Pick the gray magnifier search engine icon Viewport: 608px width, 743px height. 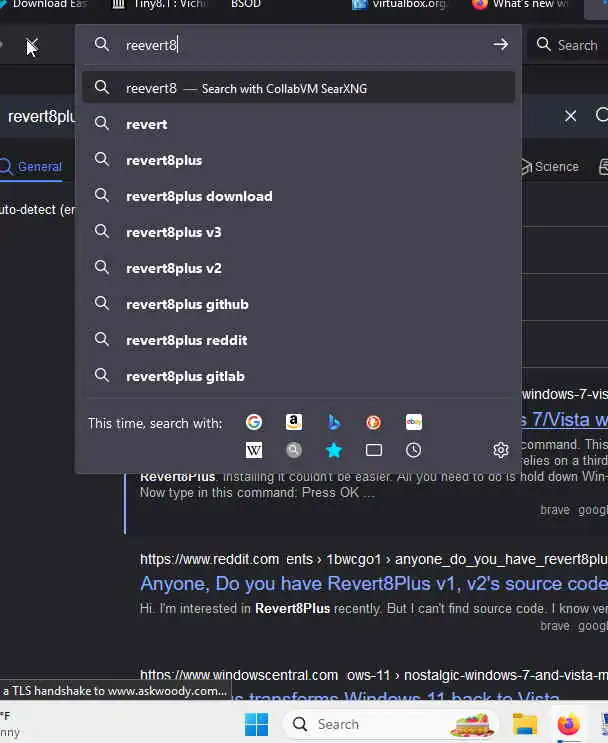pos(294,450)
